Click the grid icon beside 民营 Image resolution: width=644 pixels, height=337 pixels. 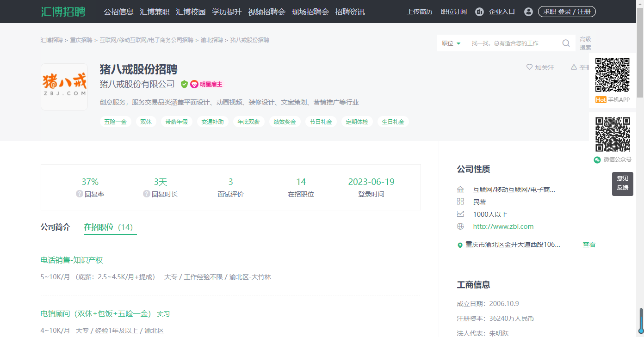[460, 202]
